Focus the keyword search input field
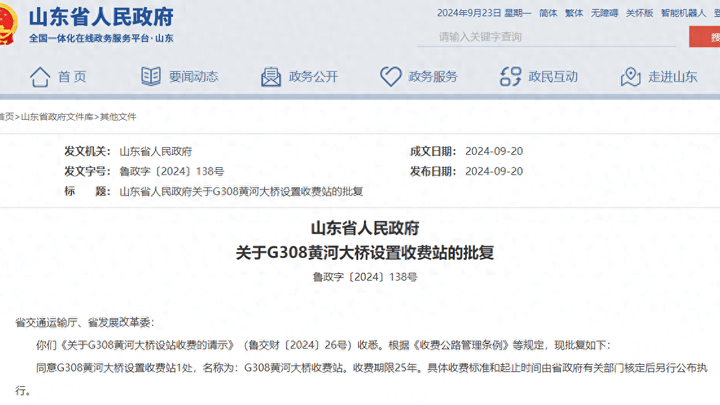Image resolution: width=720 pixels, height=405 pixels. 546,37
